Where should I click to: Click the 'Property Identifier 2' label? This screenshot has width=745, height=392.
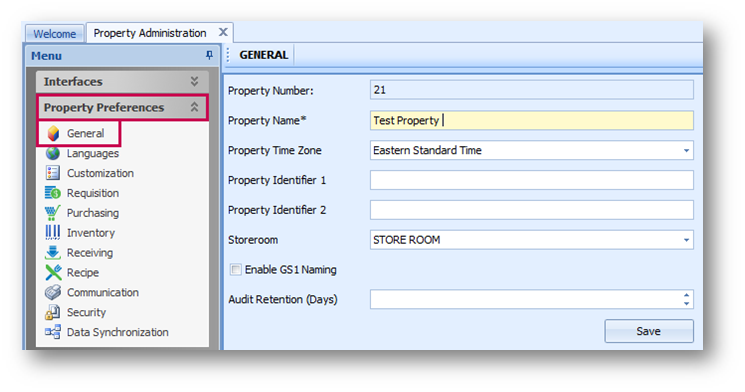coord(277,210)
